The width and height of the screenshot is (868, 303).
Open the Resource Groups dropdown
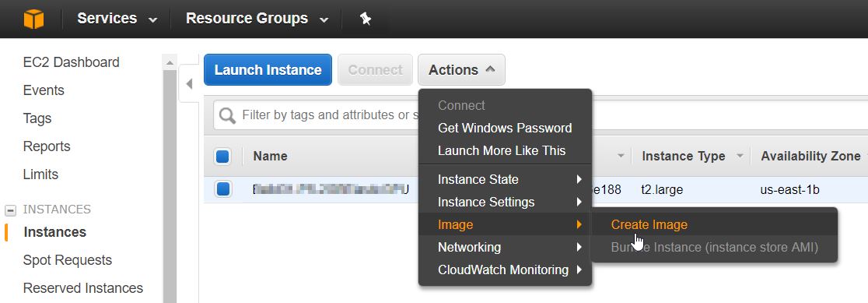(x=257, y=18)
